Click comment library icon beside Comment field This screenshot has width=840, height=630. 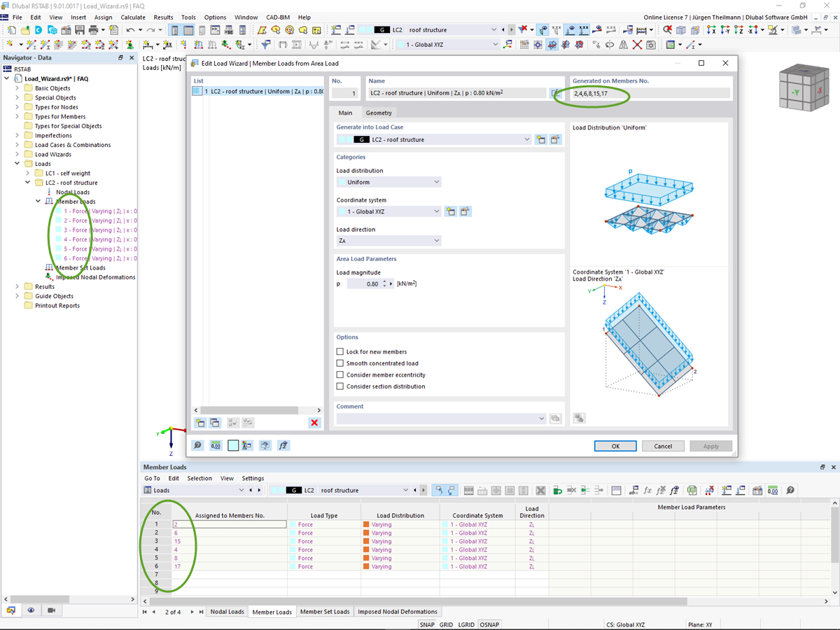point(555,418)
